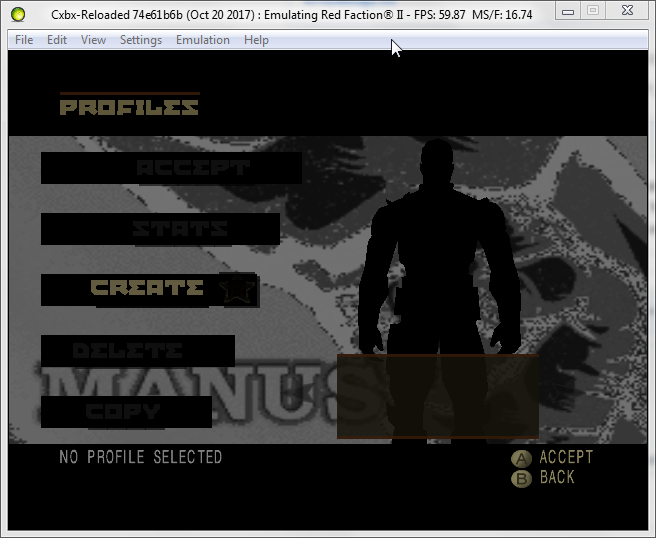Viewport: 656px width, 538px height.
Task: Select the STATS profile button
Action: [x=160, y=229]
